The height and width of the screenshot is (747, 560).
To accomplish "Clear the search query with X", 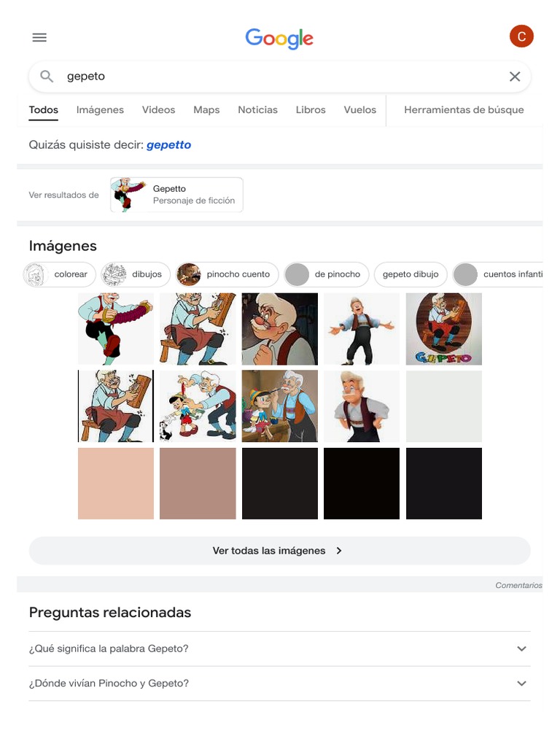I will (515, 76).
